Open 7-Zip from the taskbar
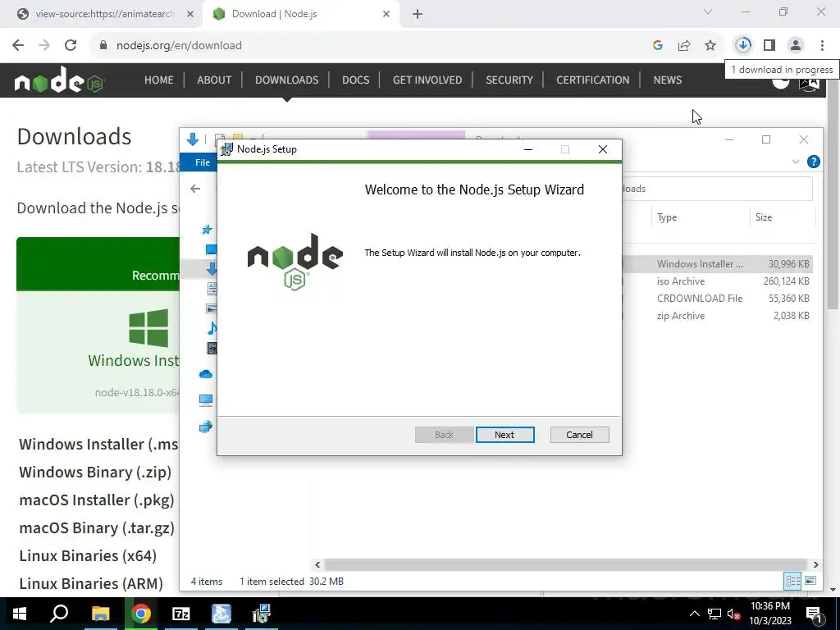This screenshot has height=630, width=840. coord(181,614)
